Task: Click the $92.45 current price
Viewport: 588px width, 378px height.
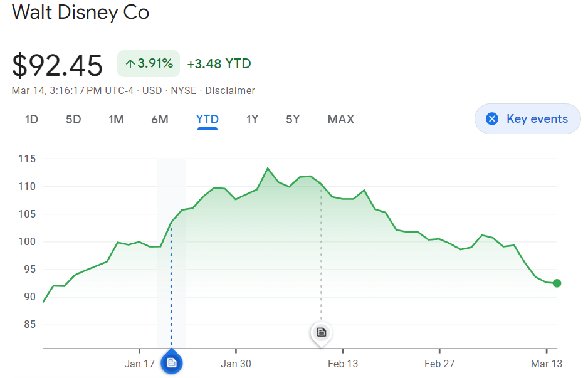Action: coord(57,65)
